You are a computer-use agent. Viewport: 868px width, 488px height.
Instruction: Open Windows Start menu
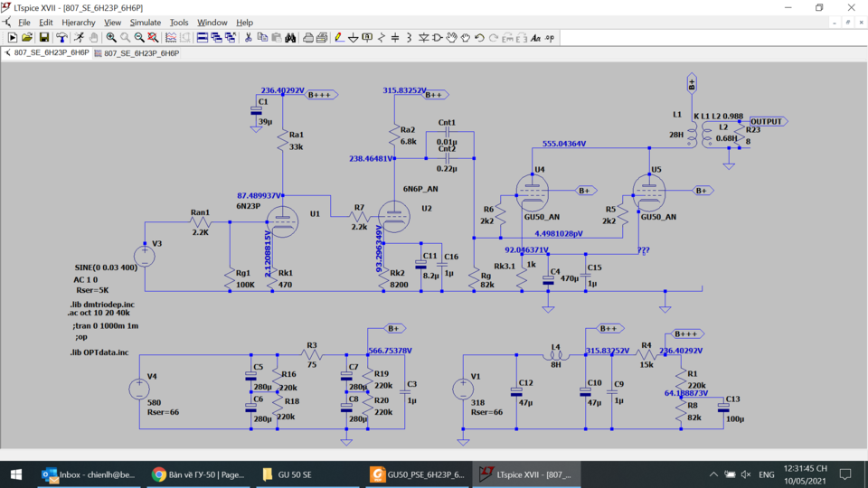click(x=16, y=474)
